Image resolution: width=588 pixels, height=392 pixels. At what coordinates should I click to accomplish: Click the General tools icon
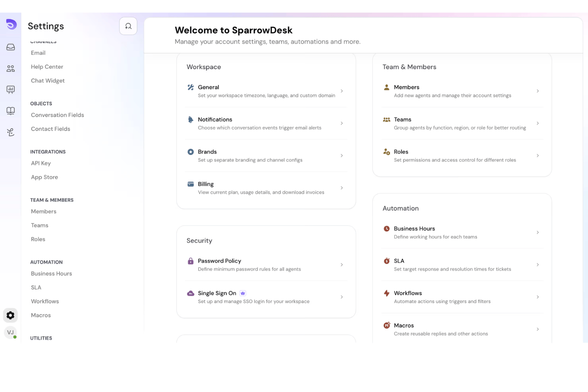pos(191,87)
